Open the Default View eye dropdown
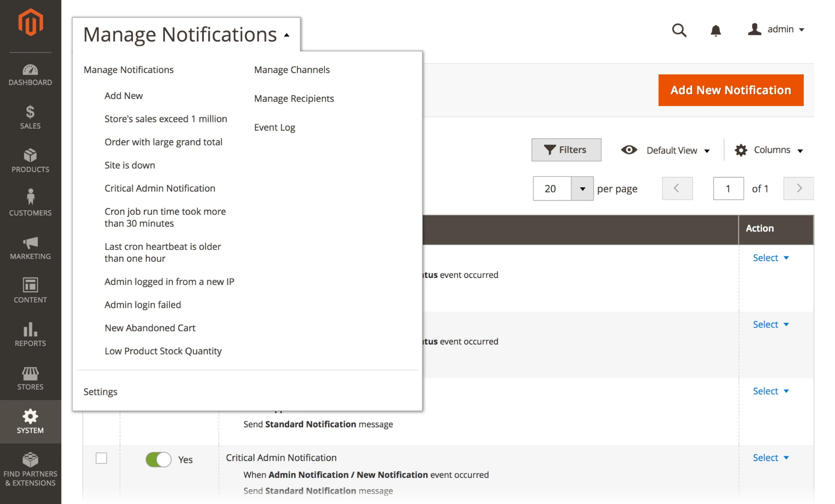 [666, 150]
